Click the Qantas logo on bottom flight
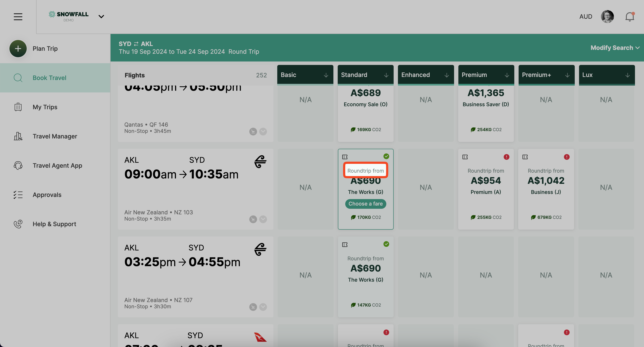This screenshot has width=644, height=347. tap(260, 337)
